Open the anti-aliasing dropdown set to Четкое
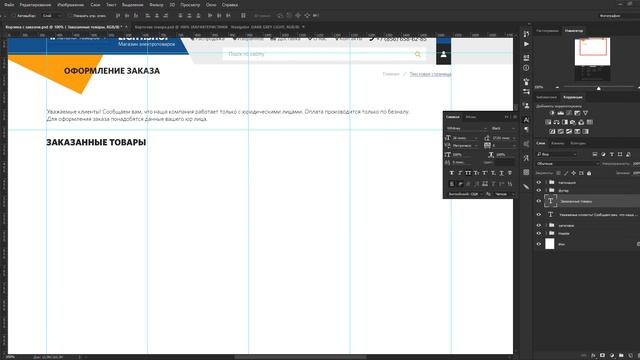The height and width of the screenshot is (360, 640). tap(504, 194)
